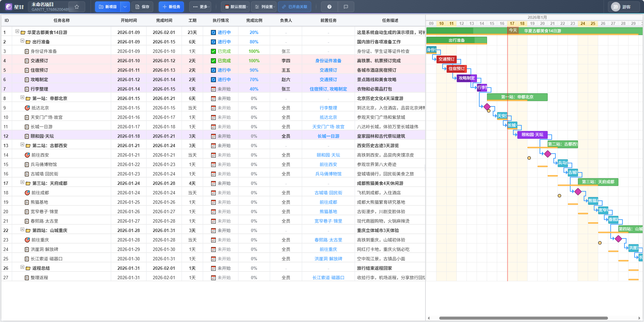644x322 pixels.
Task: Open the 默认视图 menu
Action: point(235,6)
